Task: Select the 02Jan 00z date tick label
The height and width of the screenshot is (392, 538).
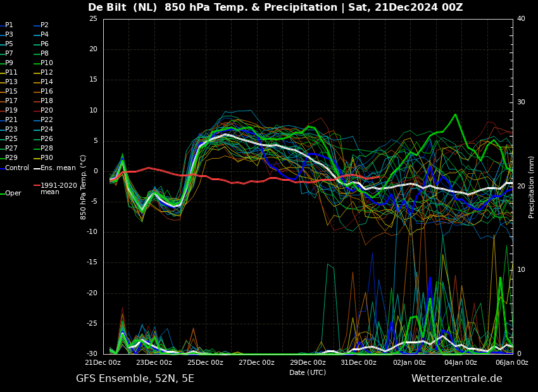Action: pos(410,362)
